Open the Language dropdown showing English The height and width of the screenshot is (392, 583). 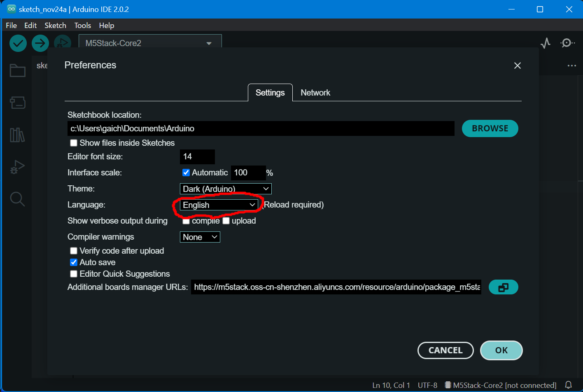click(218, 205)
